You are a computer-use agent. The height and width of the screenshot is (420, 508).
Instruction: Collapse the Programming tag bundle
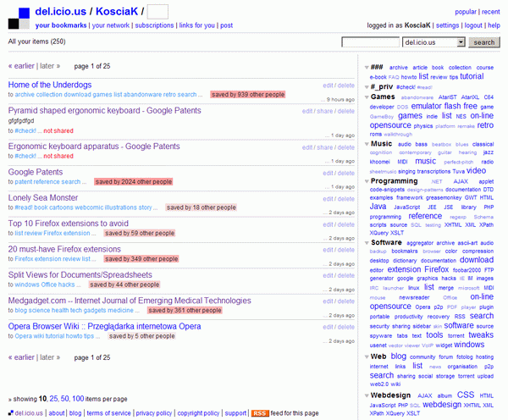365,181
